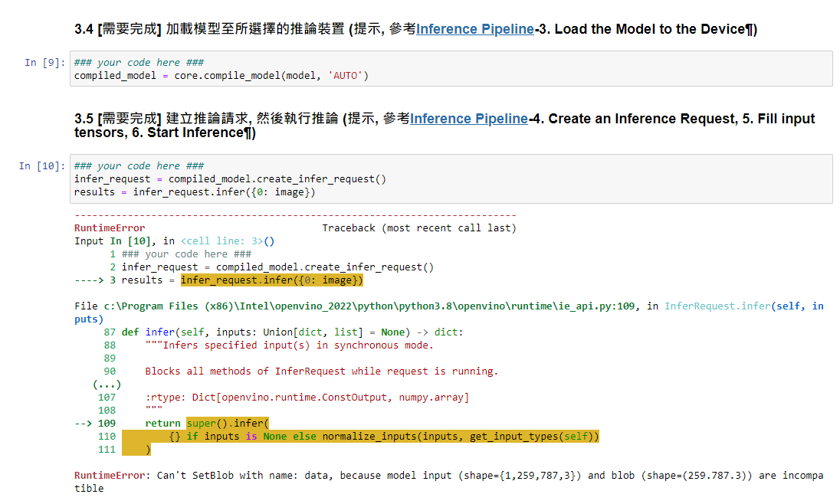
Task: Select the 'In [10]:' cell prompt
Action: 42,166
